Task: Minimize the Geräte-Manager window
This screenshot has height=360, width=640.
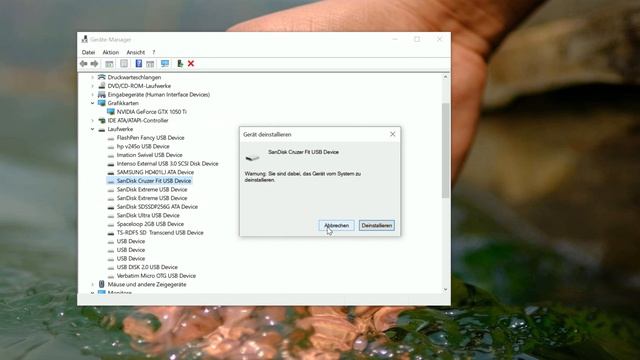Action: click(395, 39)
